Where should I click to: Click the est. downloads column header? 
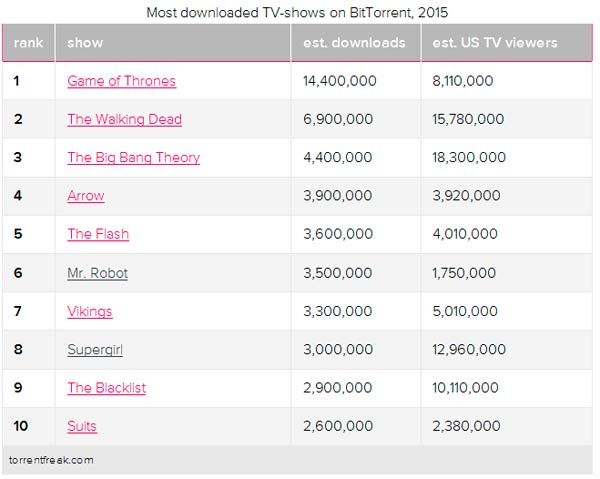point(354,43)
